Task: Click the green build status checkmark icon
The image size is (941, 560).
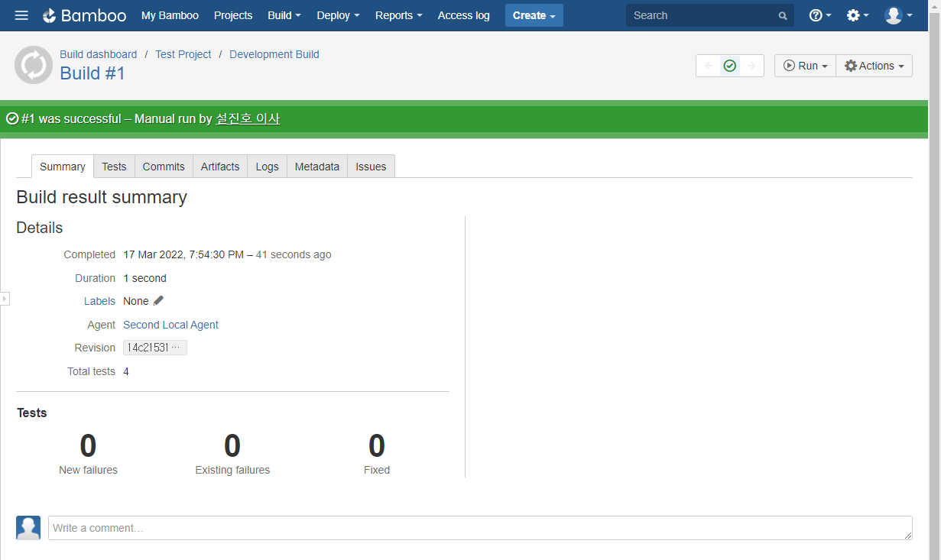Action: click(730, 66)
